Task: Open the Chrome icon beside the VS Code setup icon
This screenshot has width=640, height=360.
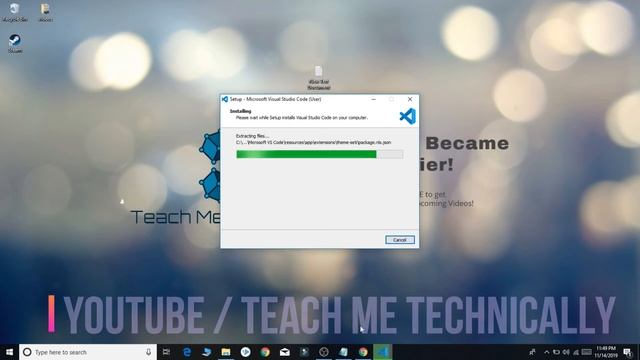Action: (363, 352)
